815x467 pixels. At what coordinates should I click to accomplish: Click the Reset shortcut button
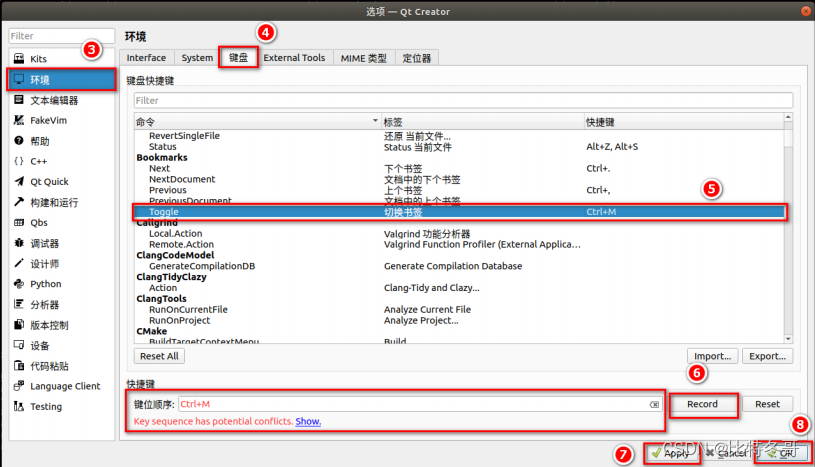(767, 404)
